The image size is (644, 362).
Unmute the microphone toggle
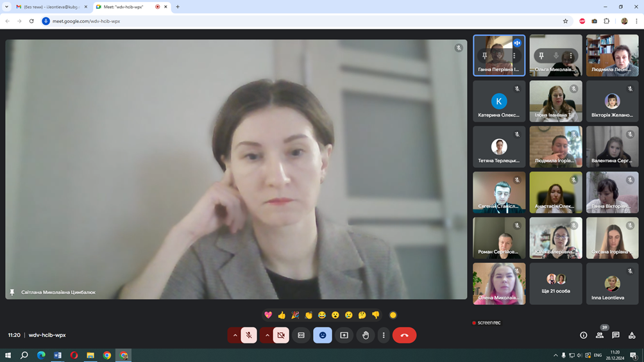249,335
